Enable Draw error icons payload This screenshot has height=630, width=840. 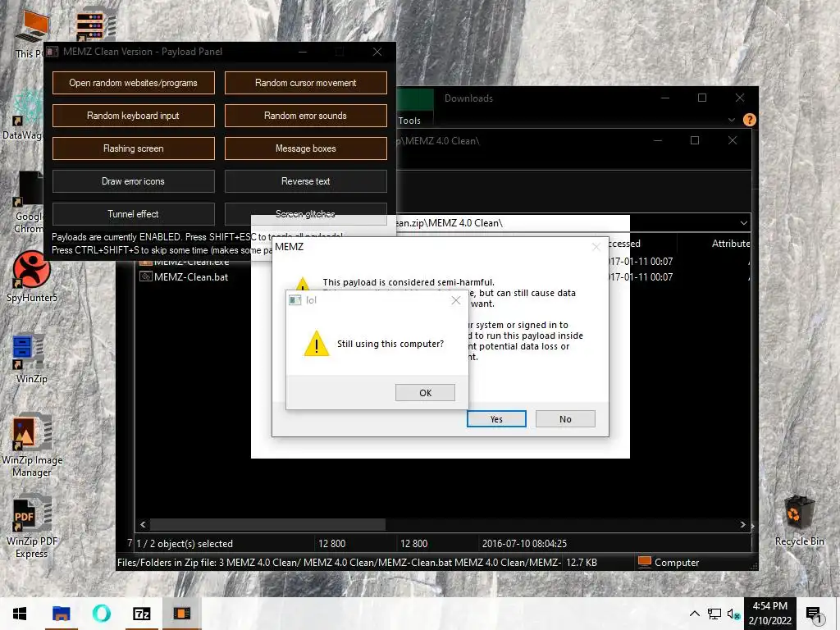click(134, 181)
